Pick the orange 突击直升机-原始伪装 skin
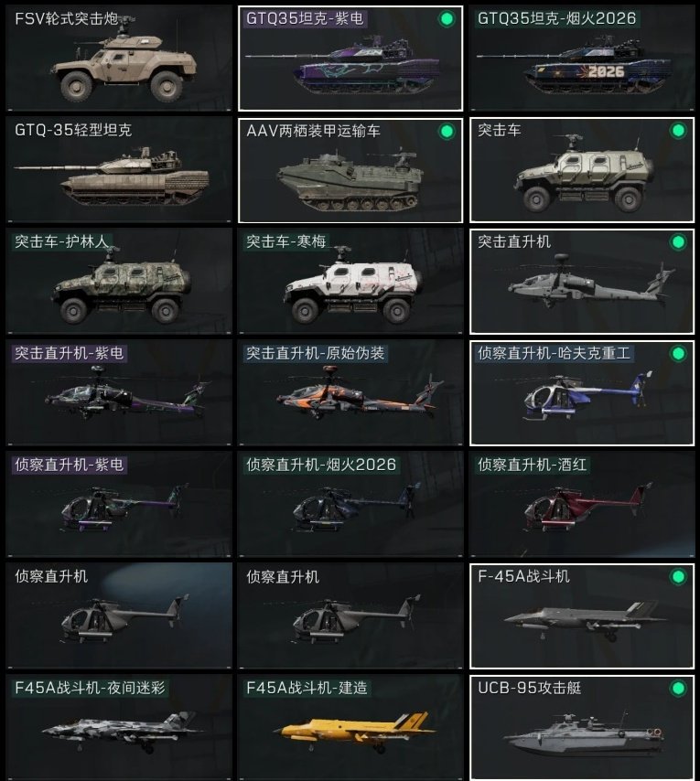 [350, 393]
